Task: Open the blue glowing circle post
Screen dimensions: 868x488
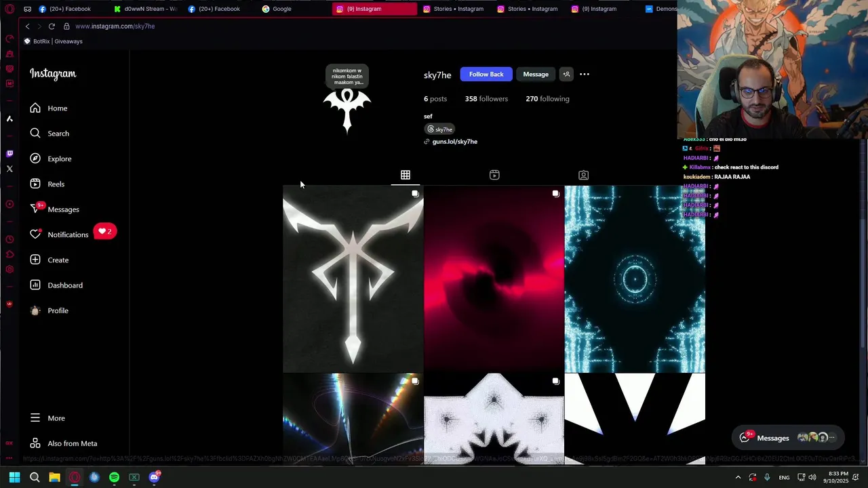Action: [x=635, y=279]
